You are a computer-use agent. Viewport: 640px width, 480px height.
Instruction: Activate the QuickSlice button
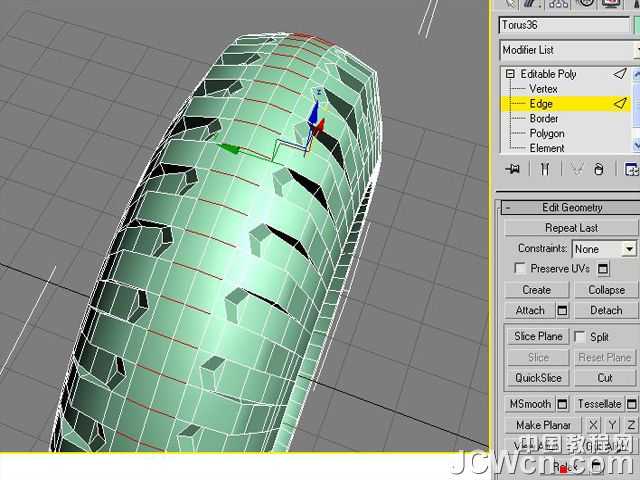pyautogui.click(x=538, y=378)
